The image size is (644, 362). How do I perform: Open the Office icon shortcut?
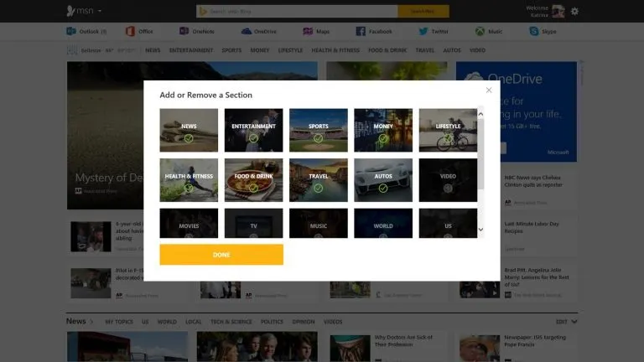[x=130, y=31]
